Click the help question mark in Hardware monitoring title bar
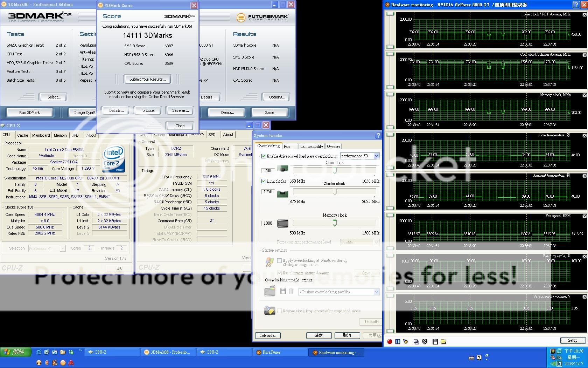 coord(576,5)
